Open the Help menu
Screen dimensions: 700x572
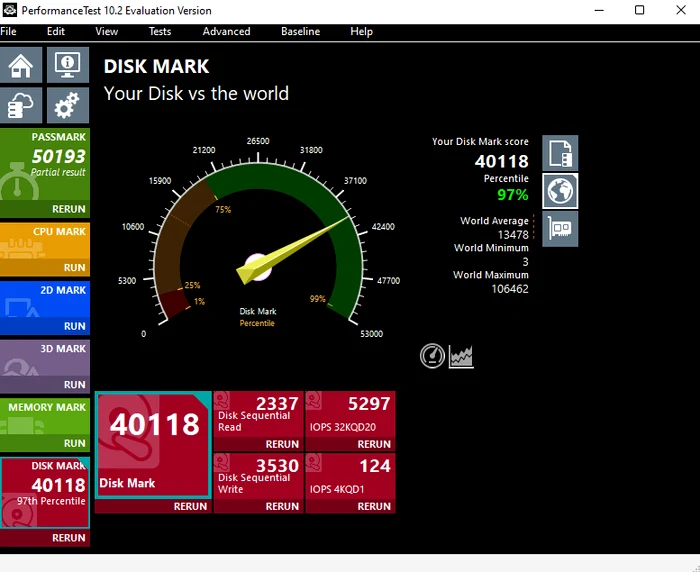click(x=362, y=32)
